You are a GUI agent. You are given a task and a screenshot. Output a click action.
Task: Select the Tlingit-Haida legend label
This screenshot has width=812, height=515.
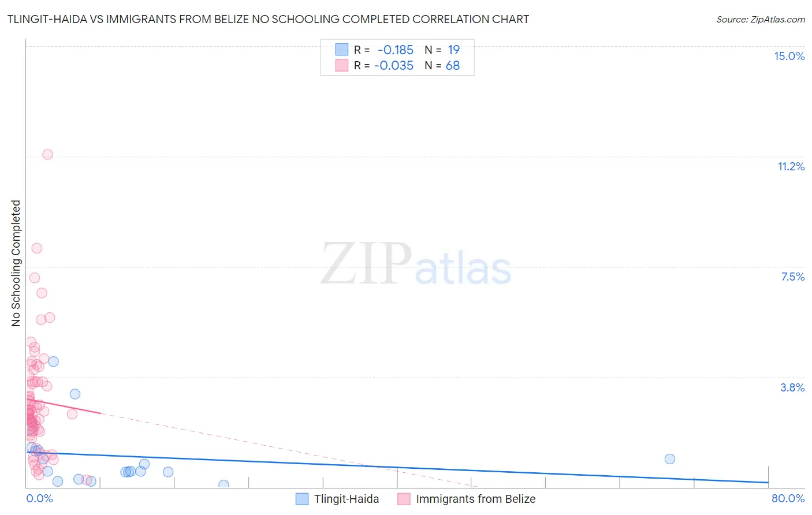click(347, 499)
